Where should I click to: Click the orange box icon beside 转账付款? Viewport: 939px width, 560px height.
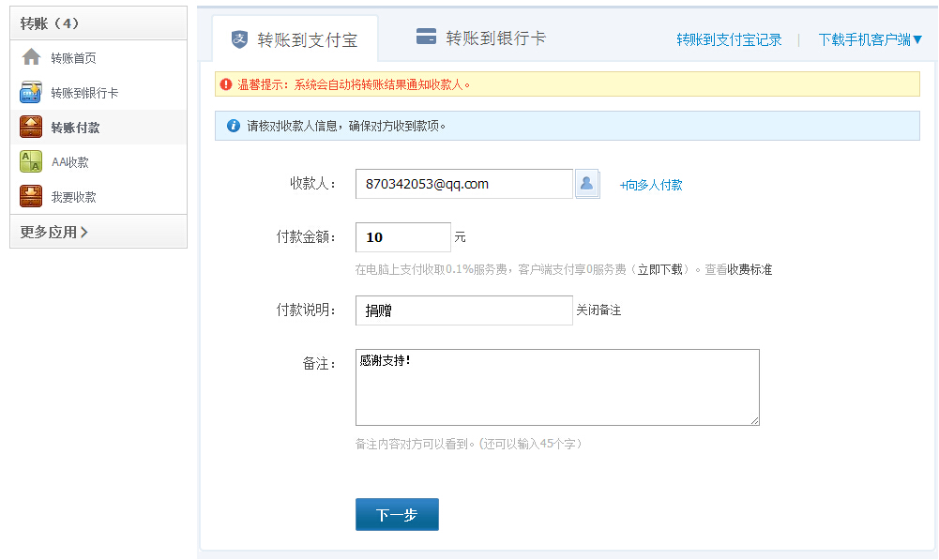click(31, 127)
